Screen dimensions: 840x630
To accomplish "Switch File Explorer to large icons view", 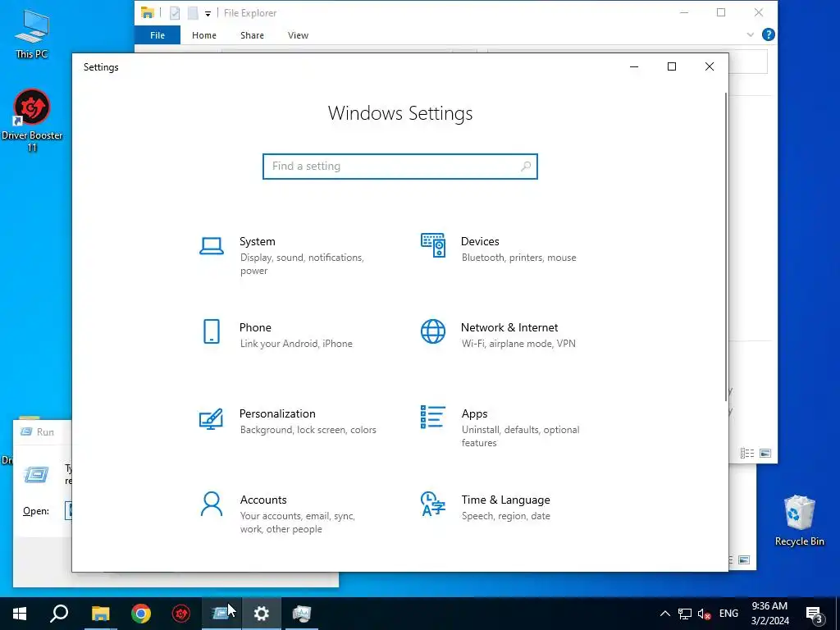I will 765,453.
